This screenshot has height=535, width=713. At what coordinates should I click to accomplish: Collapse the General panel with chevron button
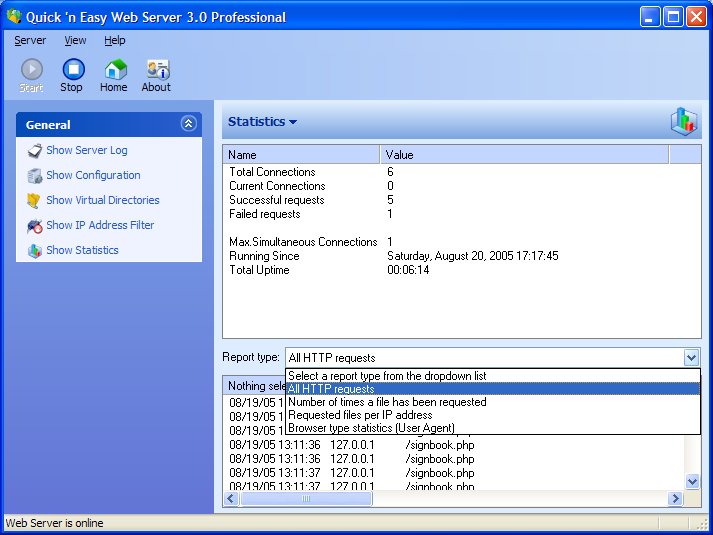tap(188, 123)
